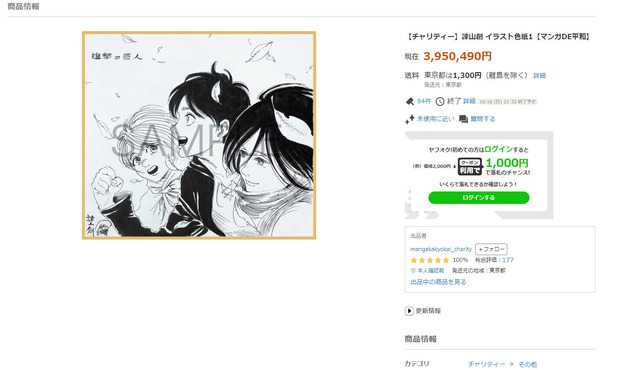Open the 84件 bid history link

(424, 101)
